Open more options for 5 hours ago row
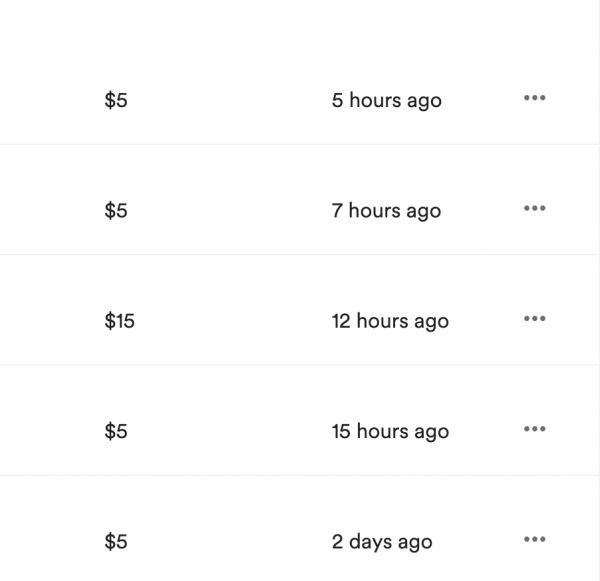Viewport: 600px width, 581px height. click(x=534, y=99)
